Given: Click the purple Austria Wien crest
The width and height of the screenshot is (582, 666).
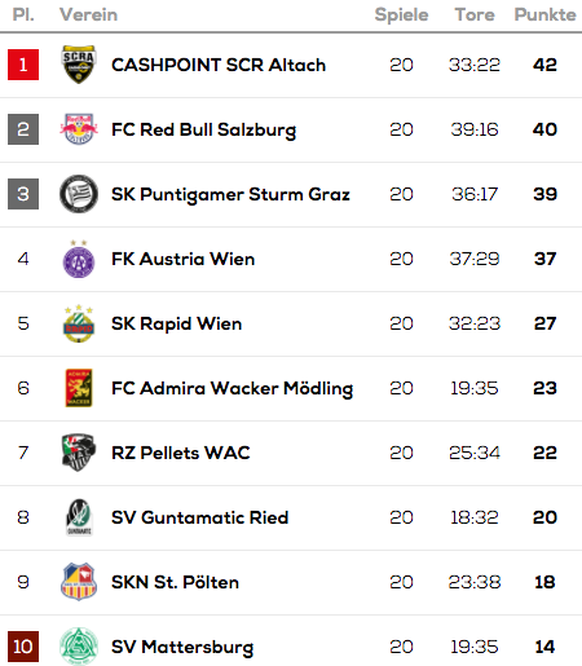Looking at the screenshot, I should 79,259.
